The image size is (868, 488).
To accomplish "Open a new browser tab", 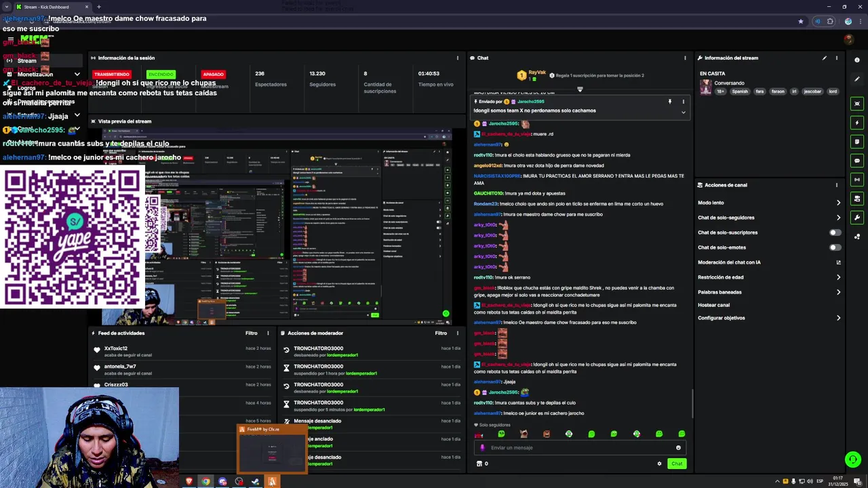I will click(99, 7).
